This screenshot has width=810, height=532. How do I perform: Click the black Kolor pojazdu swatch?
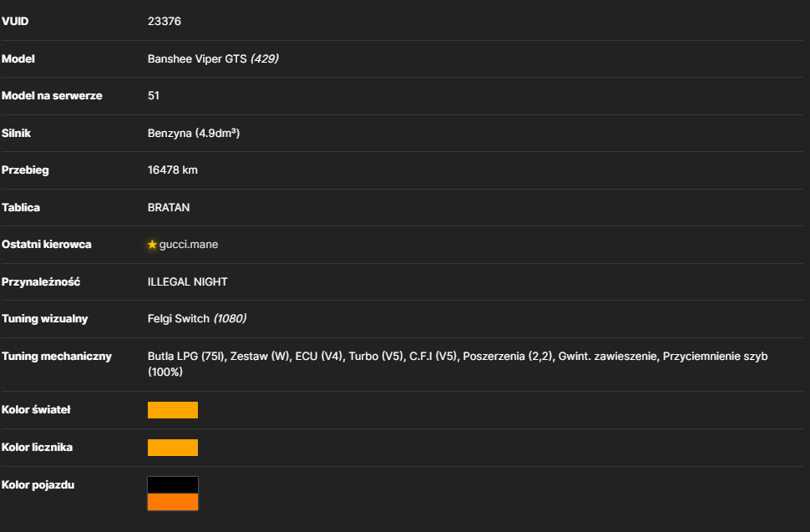[173, 485]
